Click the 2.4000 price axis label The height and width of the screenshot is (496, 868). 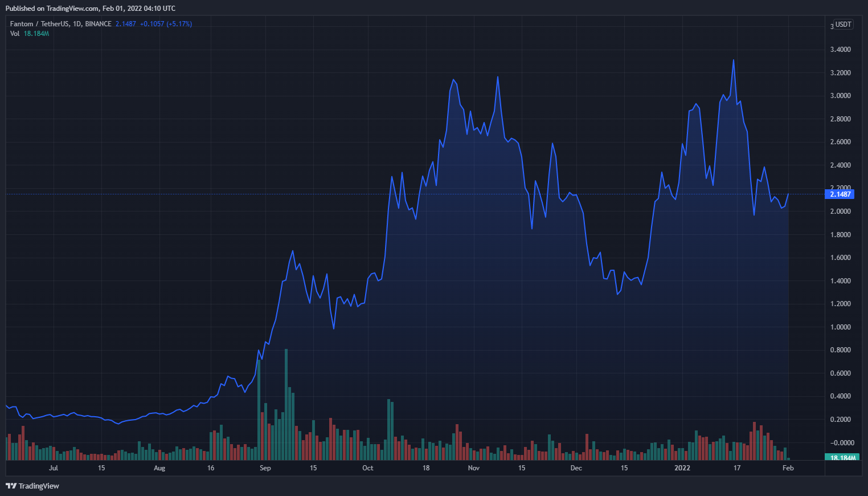(841, 165)
